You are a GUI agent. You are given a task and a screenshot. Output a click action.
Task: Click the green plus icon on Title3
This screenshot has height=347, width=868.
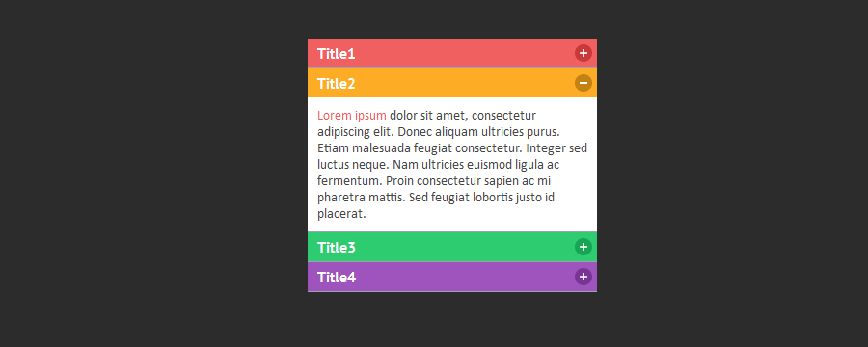tap(583, 247)
